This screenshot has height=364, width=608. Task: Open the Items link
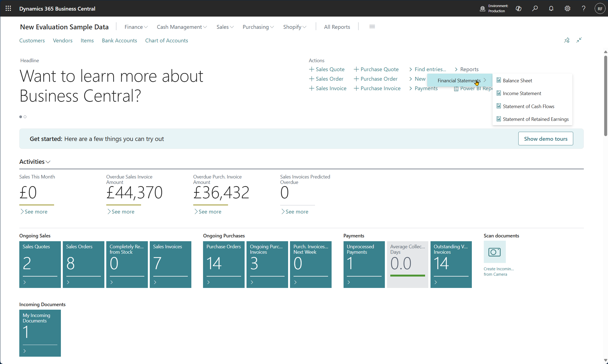point(87,40)
